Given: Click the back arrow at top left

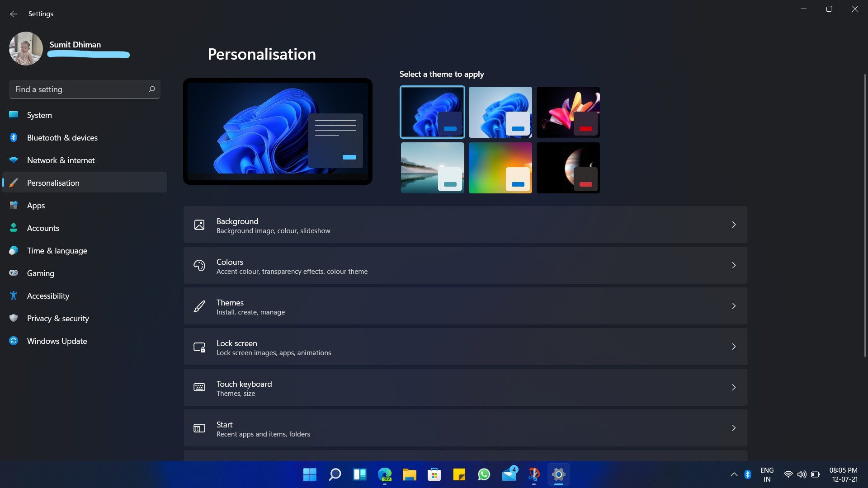Looking at the screenshot, I should point(13,14).
